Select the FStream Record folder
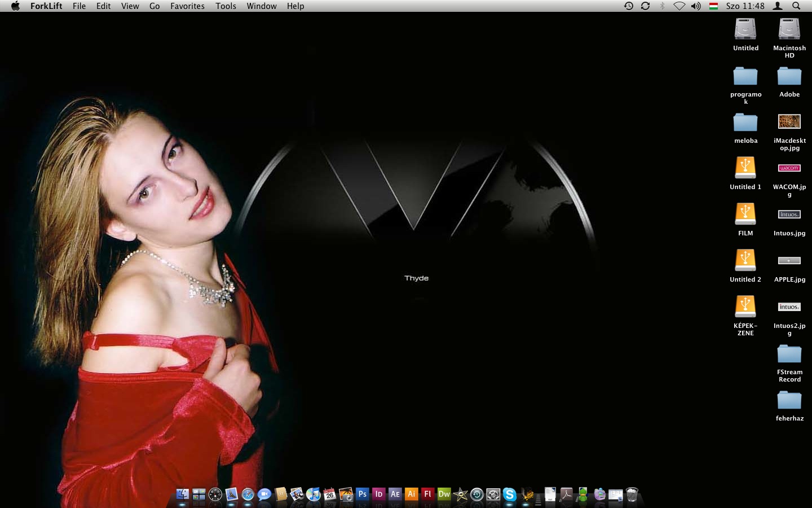Image resolution: width=812 pixels, height=508 pixels. (x=789, y=354)
